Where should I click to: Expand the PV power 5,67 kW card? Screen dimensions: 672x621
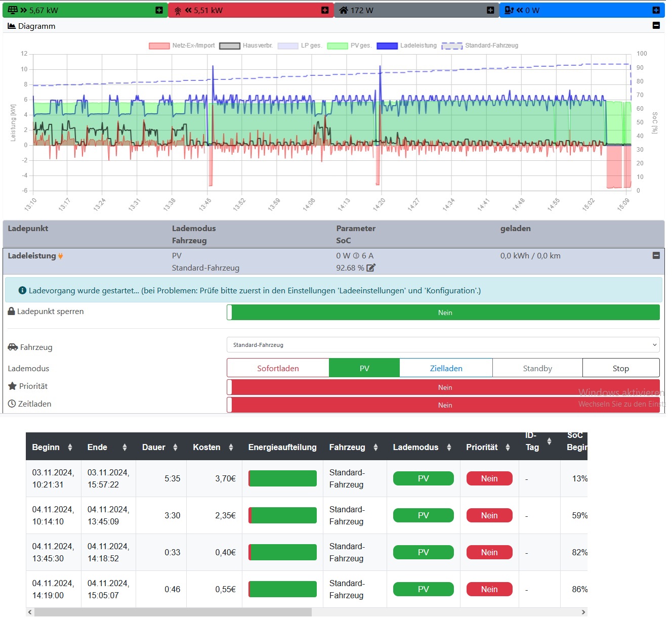click(x=159, y=10)
